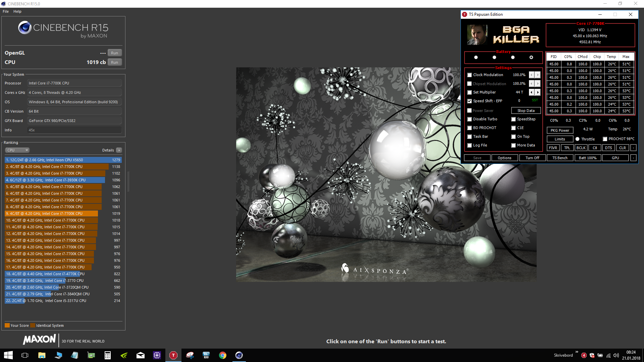Open the CPU ranking dropdown
This screenshot has height=362, width=644.
coord(17,150)
